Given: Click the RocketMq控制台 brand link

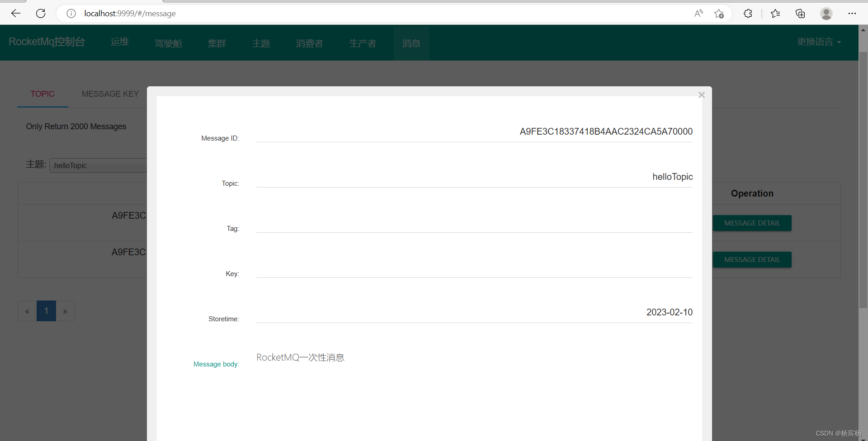Looking at the screenshot, I should click(47, 42).
